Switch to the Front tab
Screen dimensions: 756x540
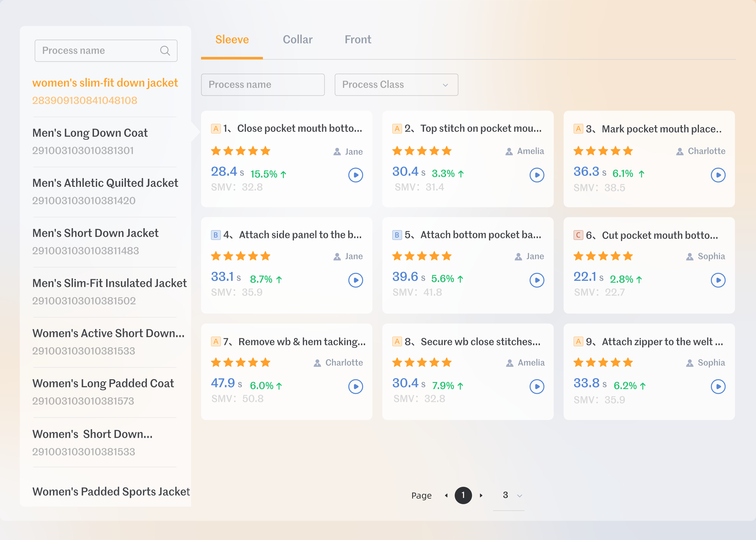coord(358,40)
